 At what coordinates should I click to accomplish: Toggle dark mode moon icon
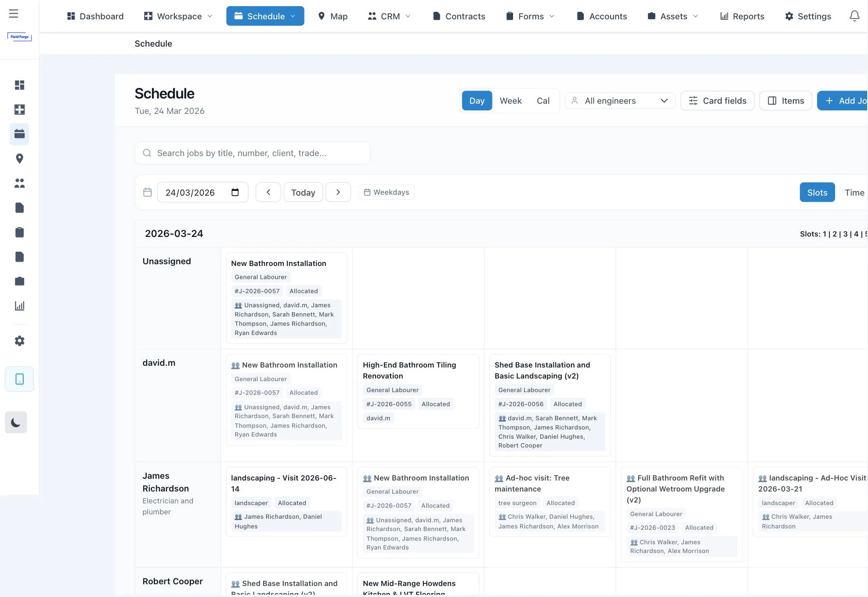click(x=16, y=422)
